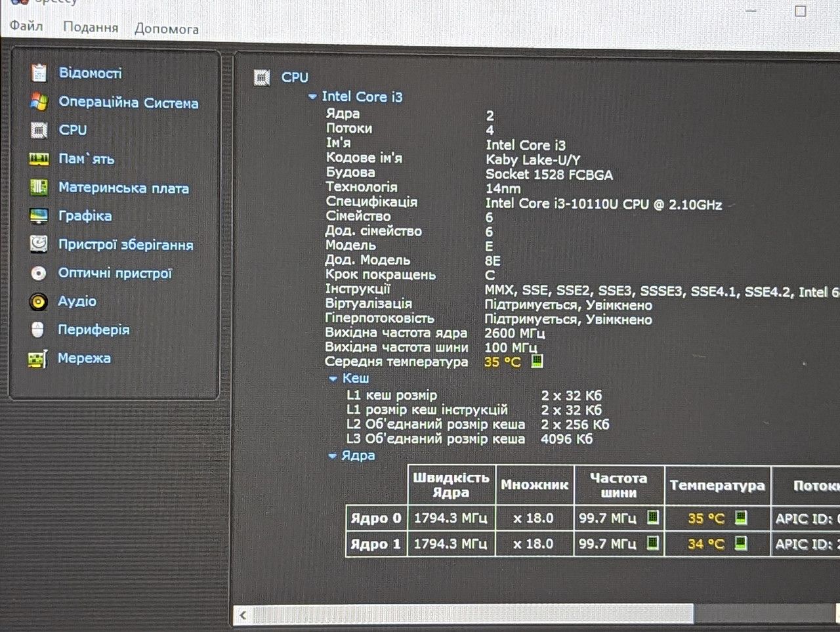Click the Kaby Lake-U/Y code name value
This screenshot has width=840, height=632.
click(x=533, y=159)
